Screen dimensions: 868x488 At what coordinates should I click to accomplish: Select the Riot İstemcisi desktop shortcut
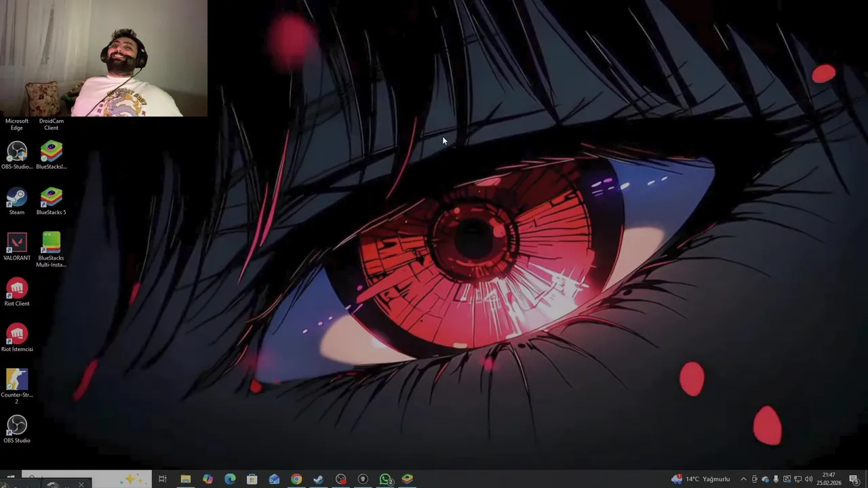17,338
